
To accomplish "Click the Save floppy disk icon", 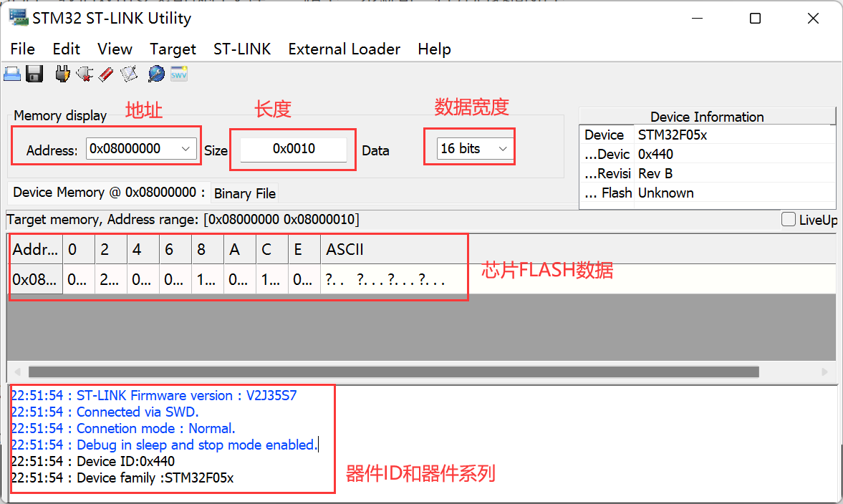I will (x=34, y=74).
